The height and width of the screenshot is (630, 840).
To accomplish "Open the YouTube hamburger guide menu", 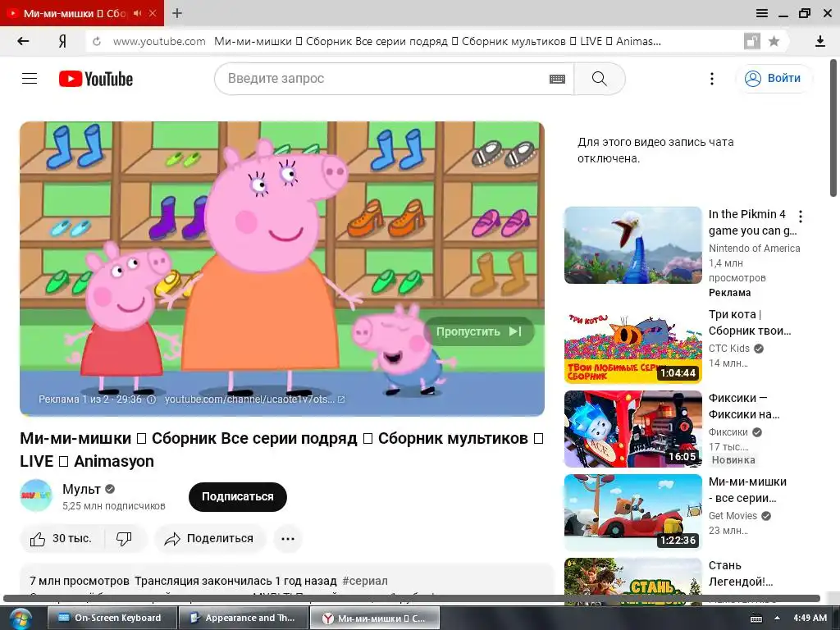I will click(30, 79).
